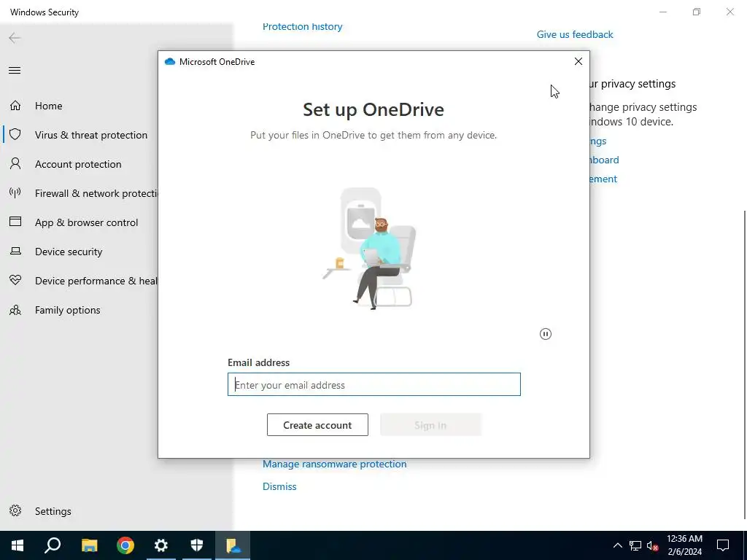Open App & browser control menu item

click(86, 222)
